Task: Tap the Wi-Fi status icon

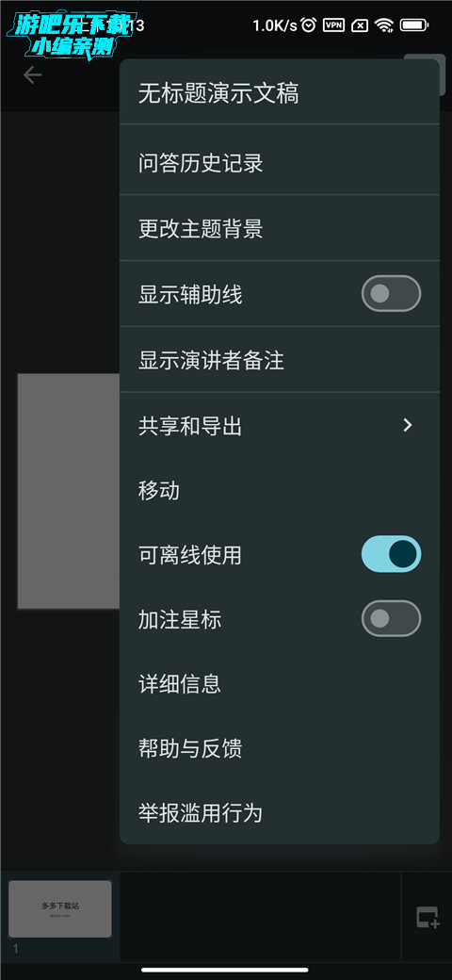Action: point(384,25)
